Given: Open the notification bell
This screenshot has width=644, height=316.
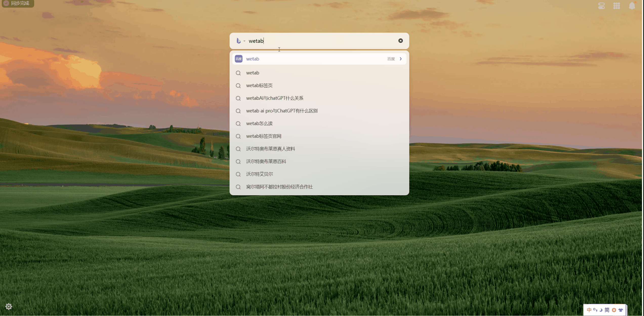Looking at the screenshot, I should click(x=632, y=6).
